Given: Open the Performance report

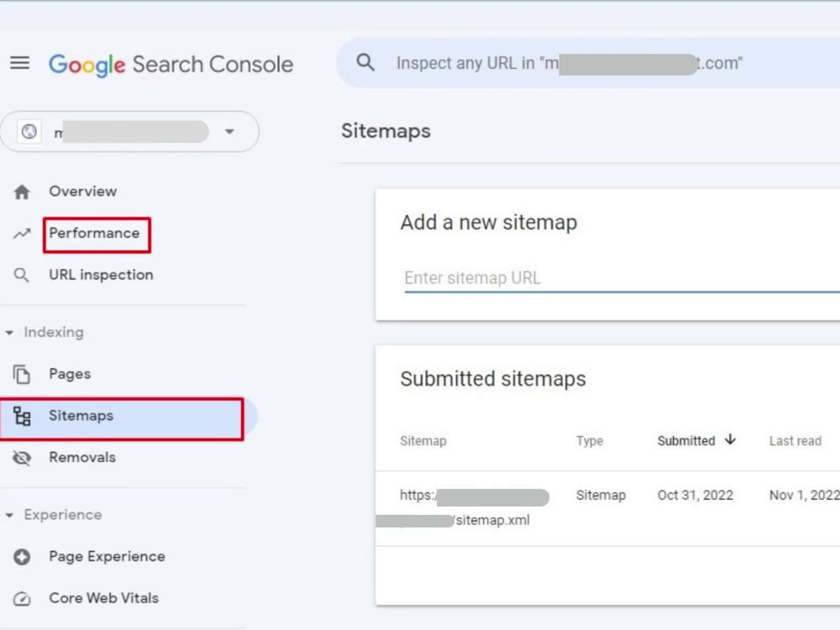Looking at the screenshot, I should pos(94,233).
